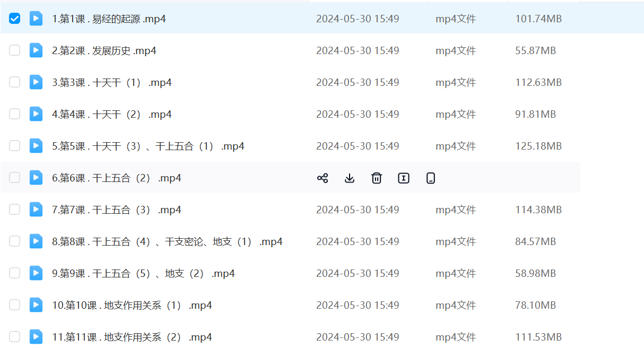This screenshot has height=348, width=644.
Task: Check the box next to 10.第10课 地支作用关系（1）
Action: (15, 305)
